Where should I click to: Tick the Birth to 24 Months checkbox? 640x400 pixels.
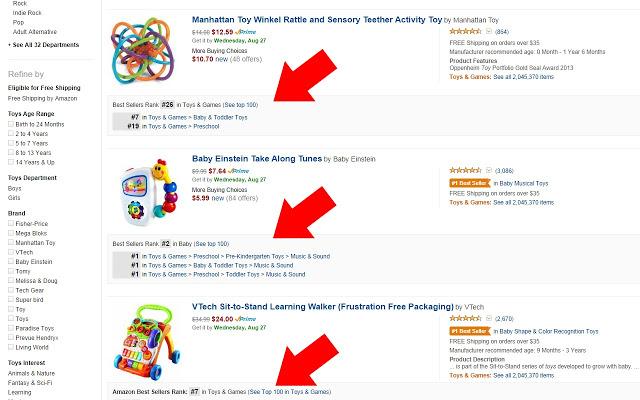coord(10,126)
